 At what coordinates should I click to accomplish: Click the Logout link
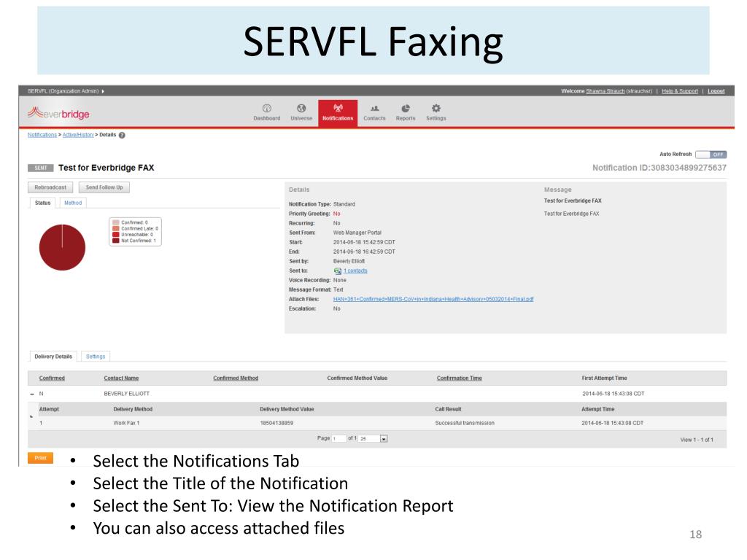[x=716, y=91]
